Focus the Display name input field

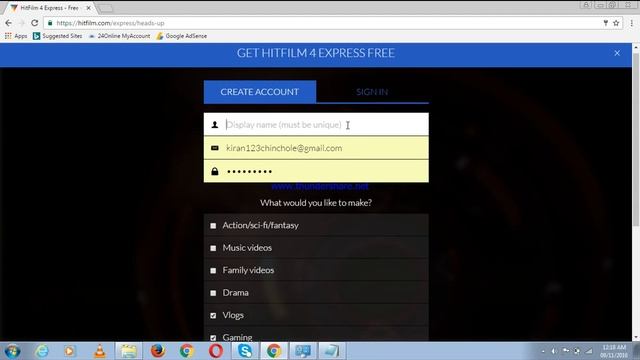316,124
